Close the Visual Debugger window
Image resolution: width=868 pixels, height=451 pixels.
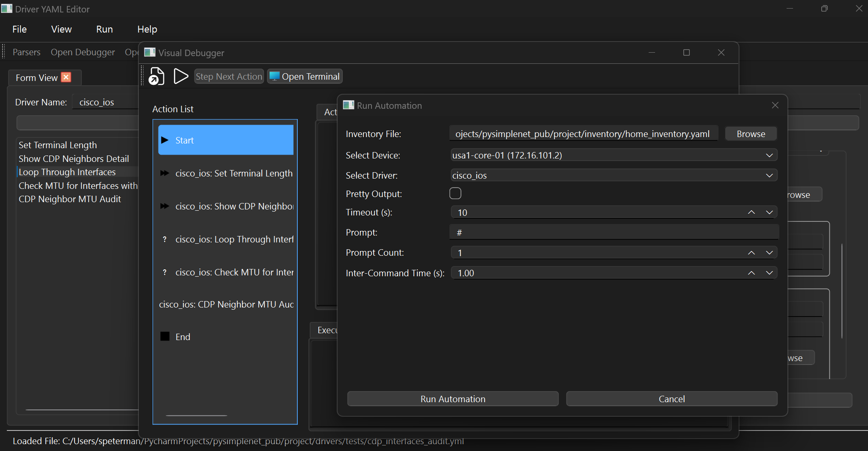pyautogui.click(x=721, y=52)
